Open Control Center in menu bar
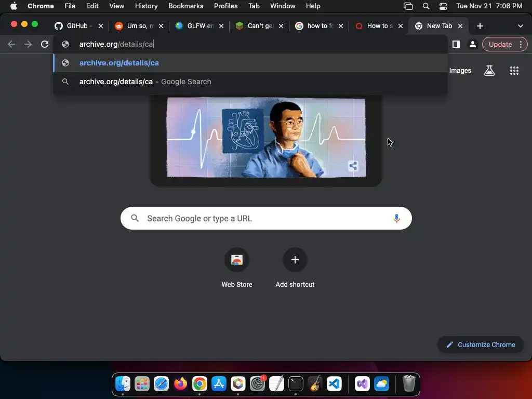 tap(443, 6)
